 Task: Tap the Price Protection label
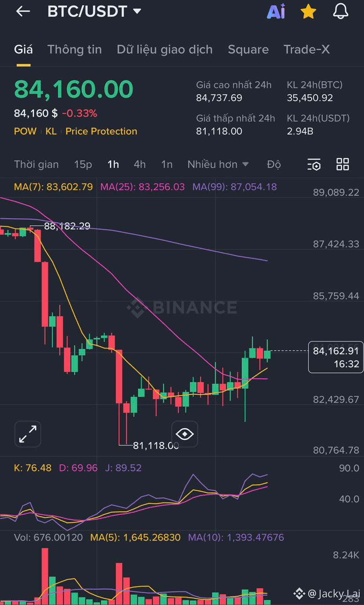[101, 131]
